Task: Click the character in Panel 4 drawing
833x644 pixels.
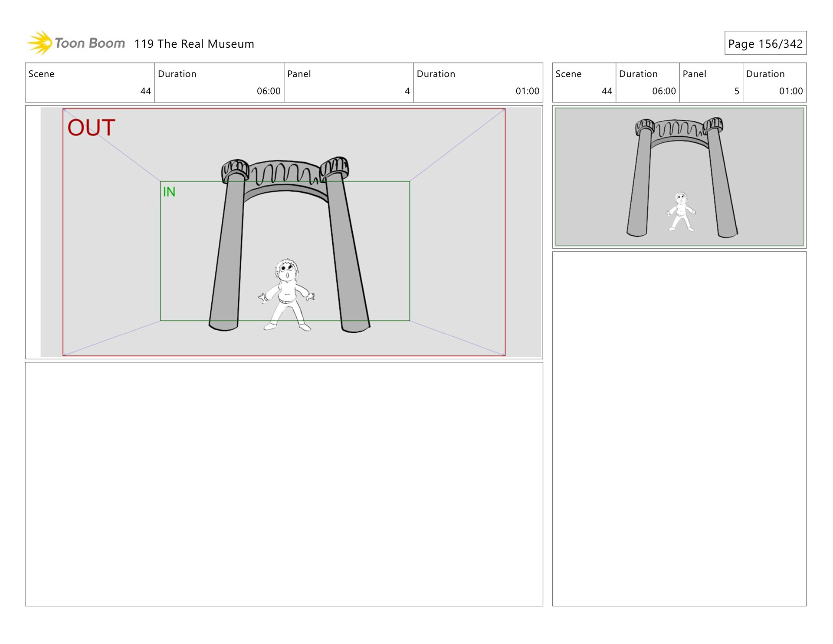Action: pyautogui.click(x=286, y=294)
